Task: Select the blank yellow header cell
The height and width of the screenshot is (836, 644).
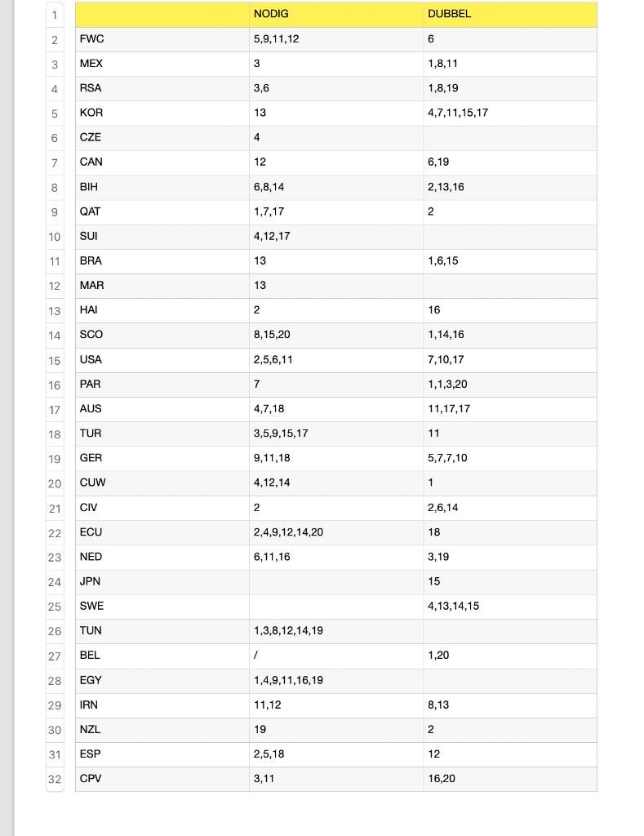Action: pyautogui.click(x=162, y=15)
